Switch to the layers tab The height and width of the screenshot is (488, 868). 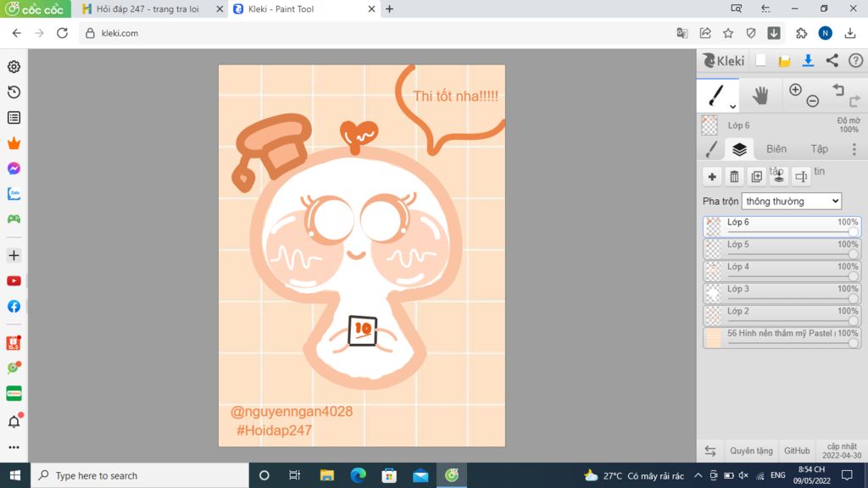pos(739,149)
